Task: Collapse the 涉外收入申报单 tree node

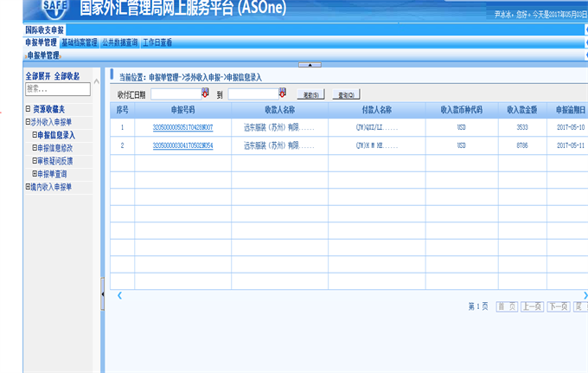Action: click(x=28, y=122)
